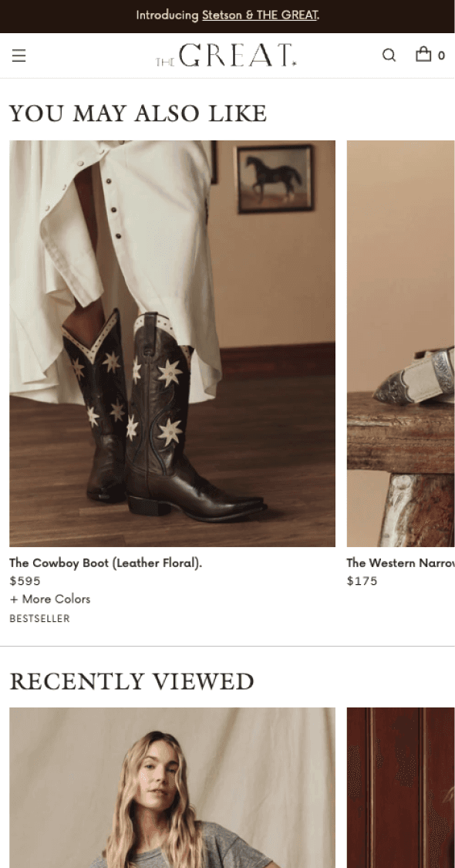Select the BESTSELLER label
This screenshot has height=868, width=455.
pos(40,618)
